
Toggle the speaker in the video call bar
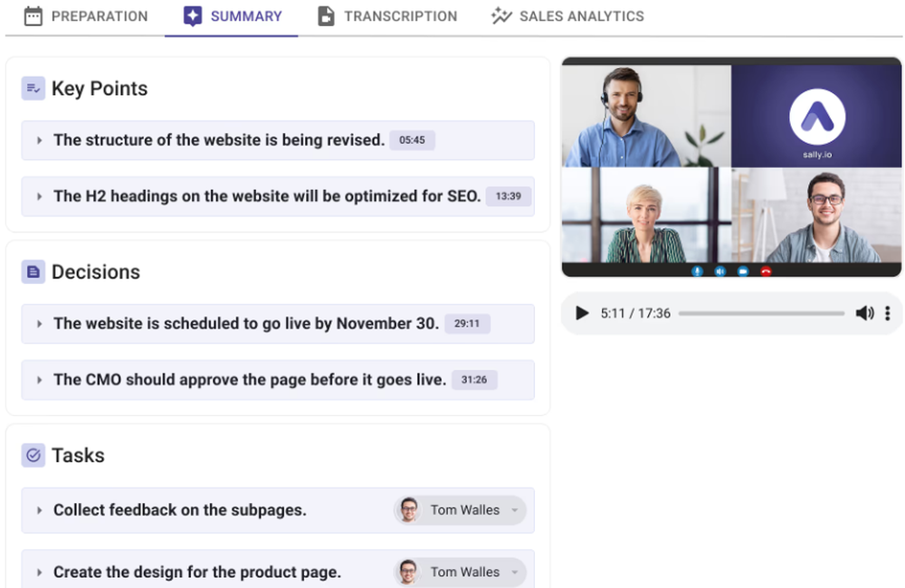[720, 270]
